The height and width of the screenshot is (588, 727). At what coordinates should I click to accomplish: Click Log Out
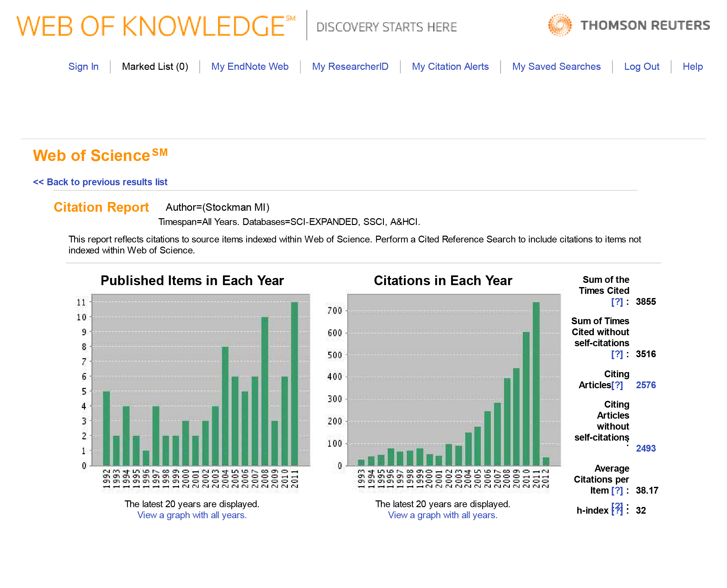[x=641, y=66]
